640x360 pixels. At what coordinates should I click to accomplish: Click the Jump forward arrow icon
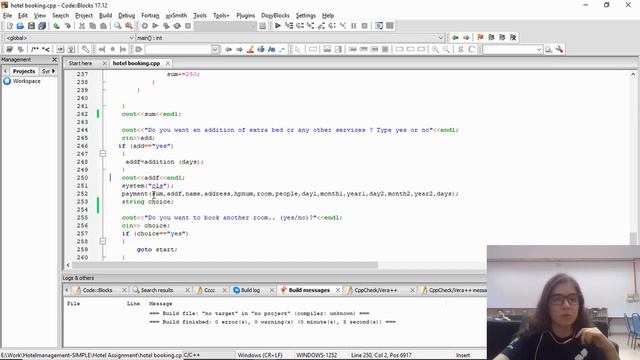click(x=466, y=38)
